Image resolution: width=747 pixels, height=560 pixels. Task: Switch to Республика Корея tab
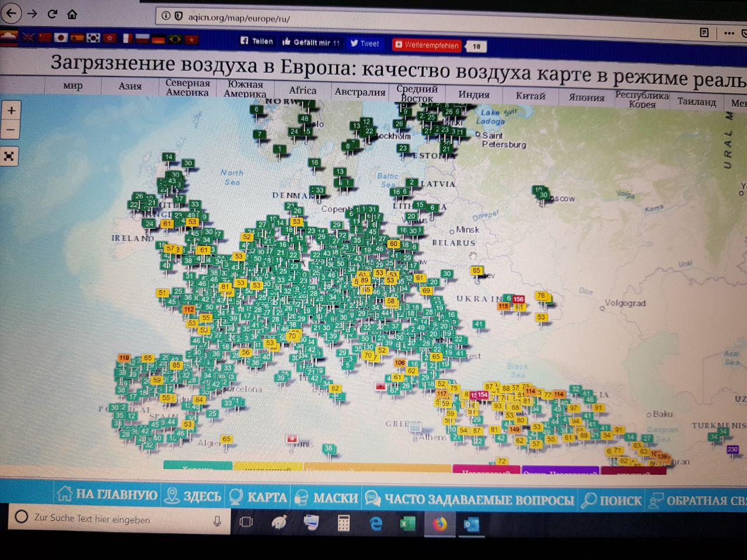pos(642,99)
